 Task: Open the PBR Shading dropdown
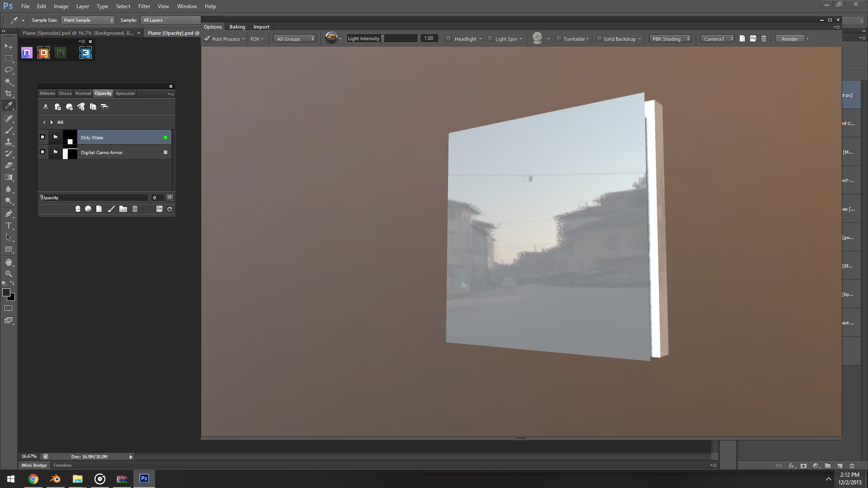point(671,39)
